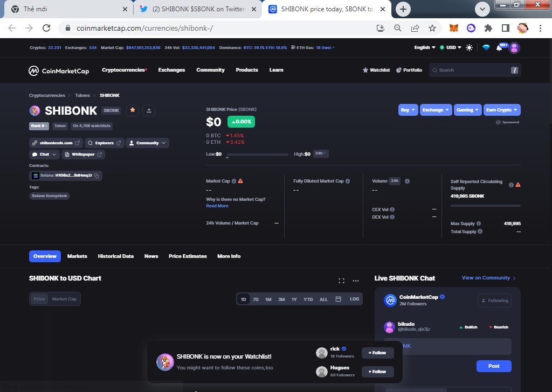Open the Extensions puzzle icon
The height and width of the screenshot is (392, 552).
pyautogui.click(x=488, y=28)
